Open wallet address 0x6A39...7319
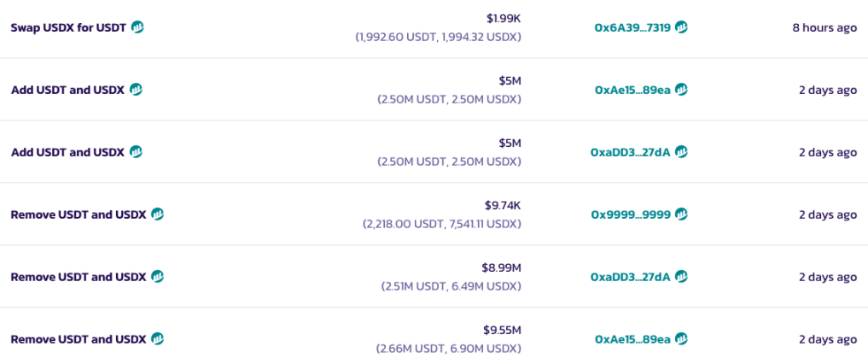 [x=632, y=27]
